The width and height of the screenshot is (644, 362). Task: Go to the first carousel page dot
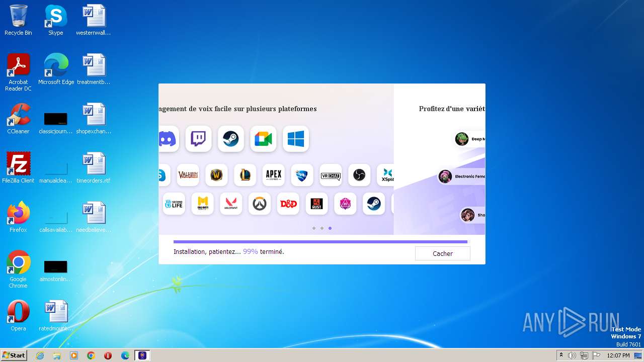click(x=314, y=228)
